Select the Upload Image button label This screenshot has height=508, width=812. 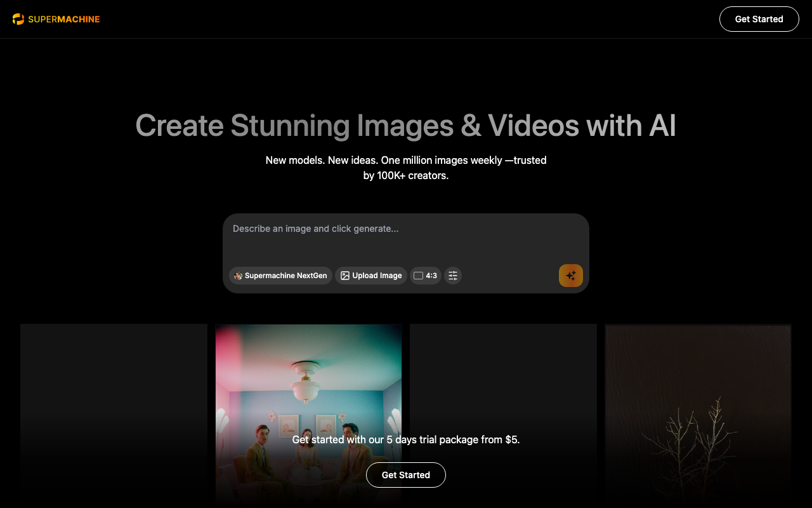377,276
